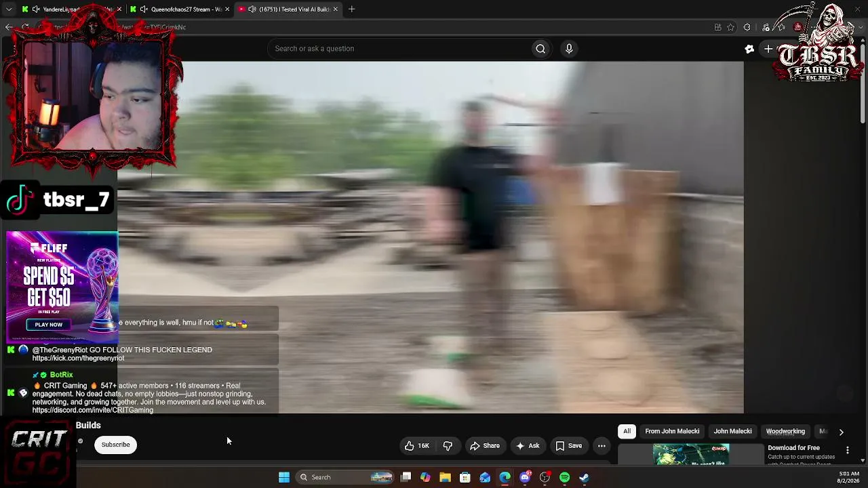Open the Download for Free video title
The image size is (868, 488).
pyautogui.click(x=793, y=448)
